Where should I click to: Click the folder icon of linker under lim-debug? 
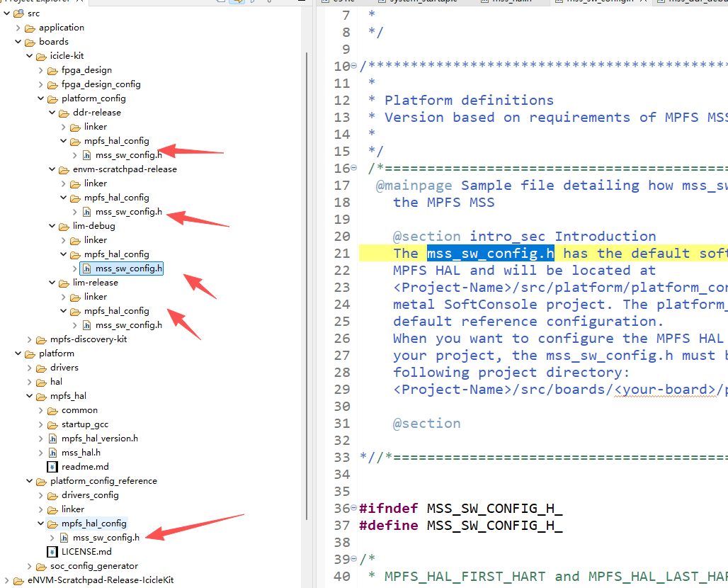coord(75,241)
